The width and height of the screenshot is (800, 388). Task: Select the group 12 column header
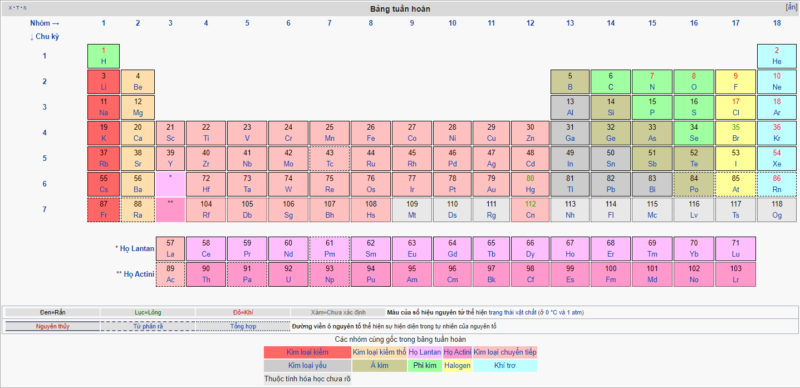tap(530, 23)
